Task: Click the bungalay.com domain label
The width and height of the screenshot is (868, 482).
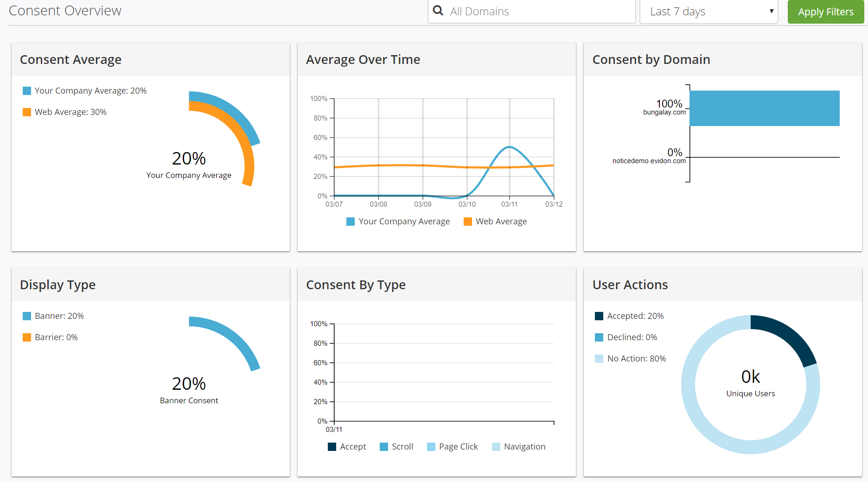Action: (x=664, y=112)
